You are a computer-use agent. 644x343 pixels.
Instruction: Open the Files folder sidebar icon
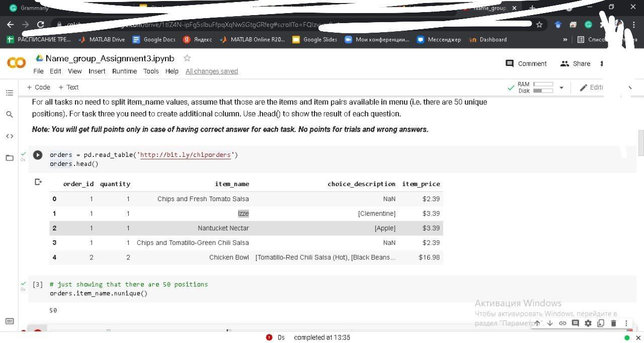click(x=9, y=158)
